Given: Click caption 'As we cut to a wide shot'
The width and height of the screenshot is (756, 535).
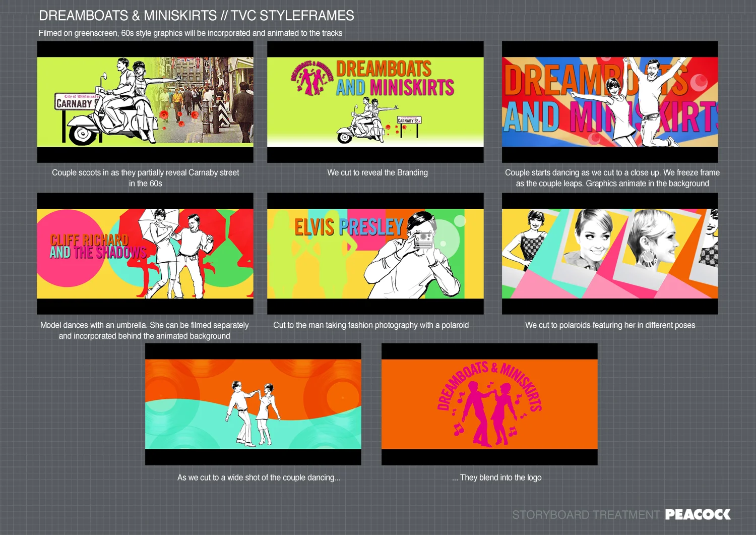Looking at the screenshot, I should [x=259, y=478].
